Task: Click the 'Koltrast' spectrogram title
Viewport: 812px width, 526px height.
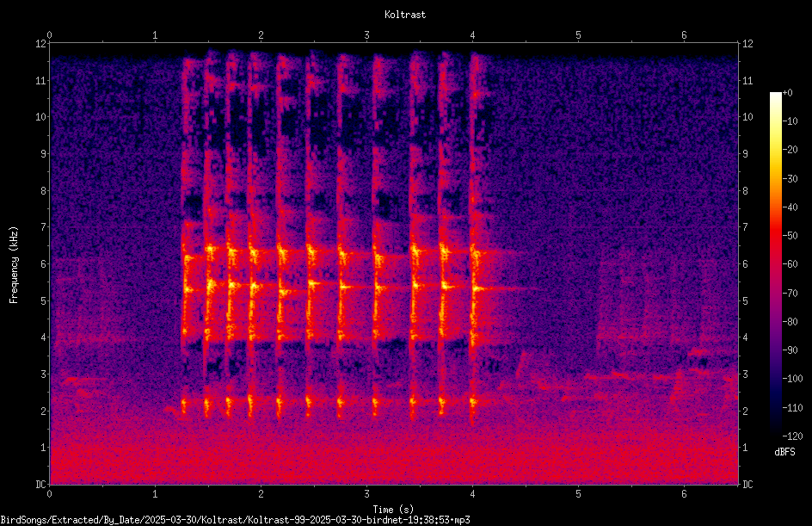Action: point(405,15)
